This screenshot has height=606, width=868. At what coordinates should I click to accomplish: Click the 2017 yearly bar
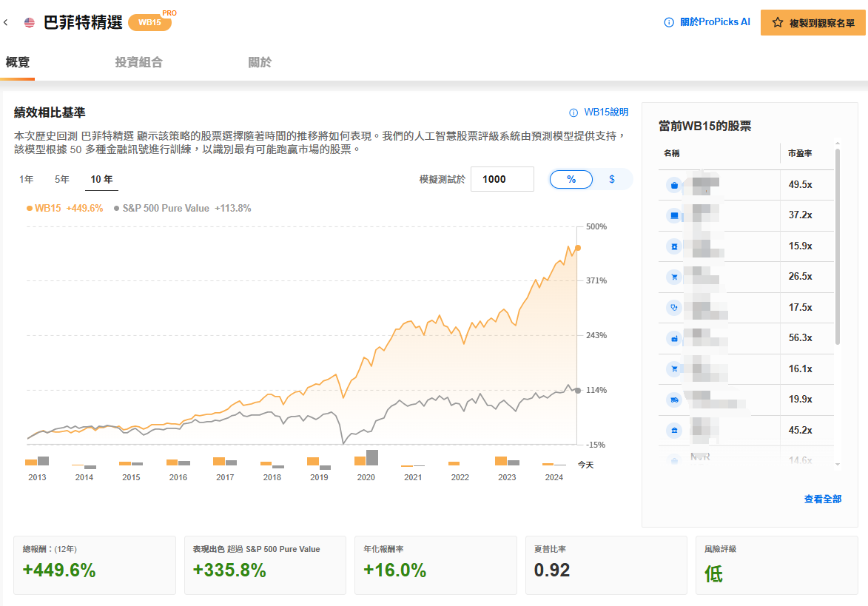225,462
